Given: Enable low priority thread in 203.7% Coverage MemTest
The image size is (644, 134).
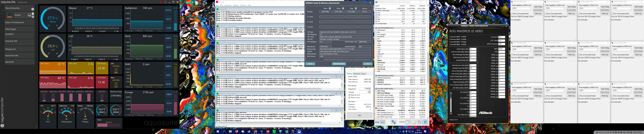Looking at the screenshot, I should click(512, 96).
